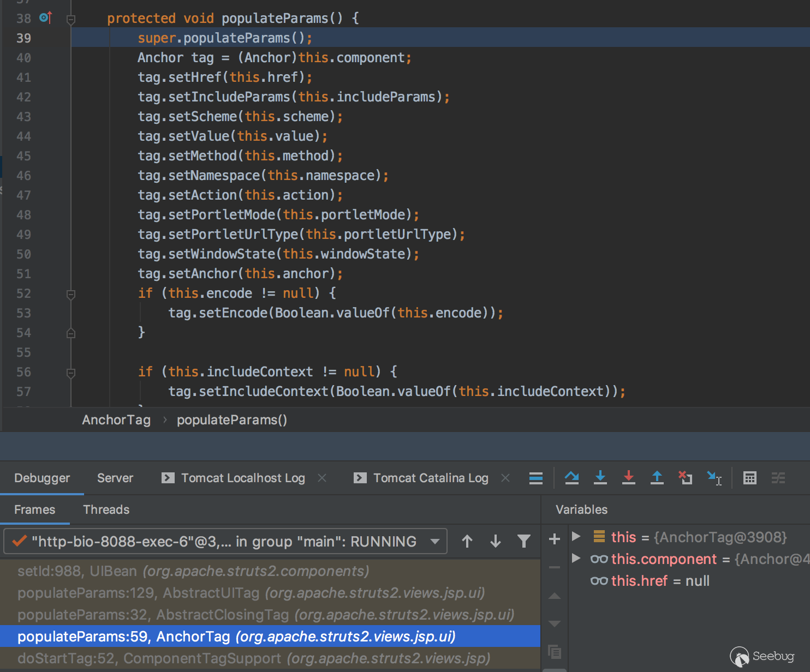
Task: Open the Evaluate Expression calculator icon
Action: [749, 478]
